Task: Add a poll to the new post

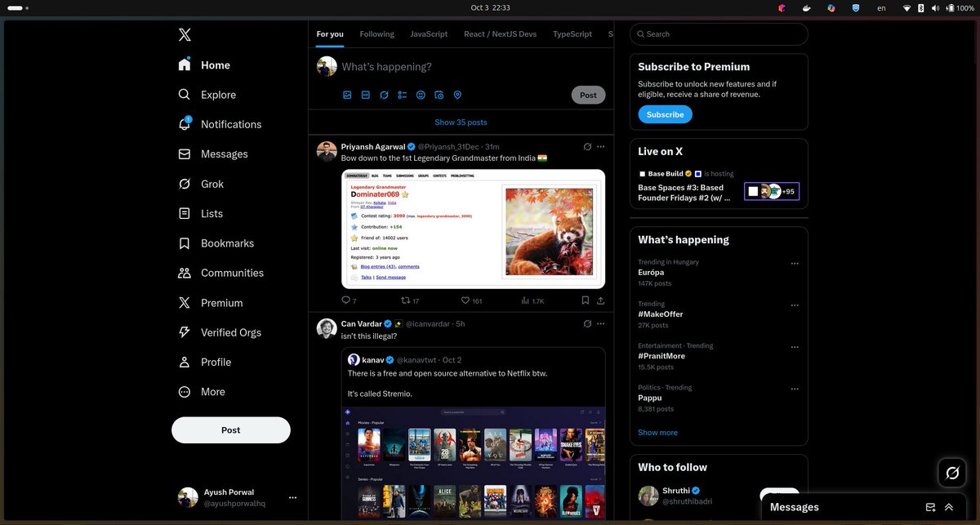Action: (x=403, y=95)
